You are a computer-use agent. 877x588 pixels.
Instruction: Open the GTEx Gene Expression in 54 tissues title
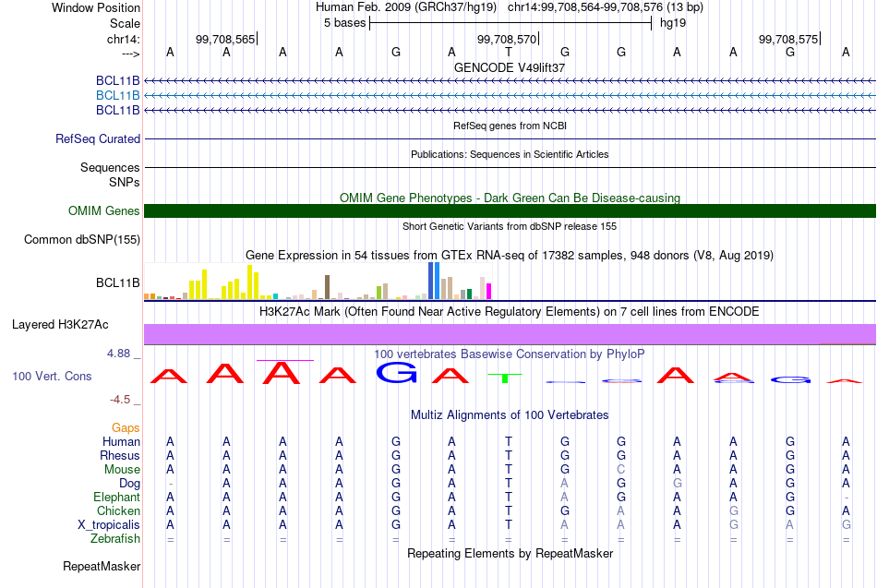510,256
